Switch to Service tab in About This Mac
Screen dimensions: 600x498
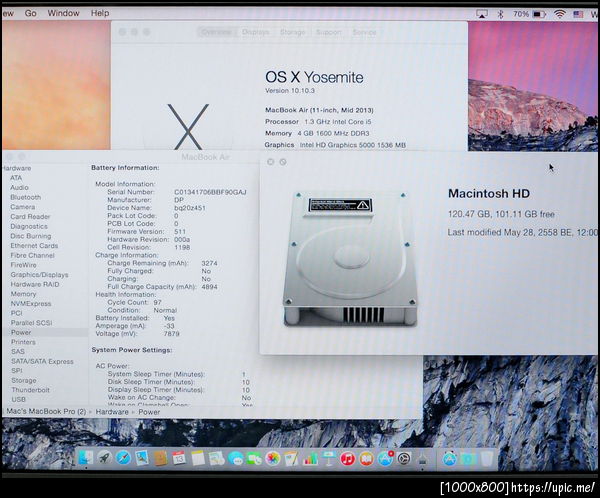(364, 32)
